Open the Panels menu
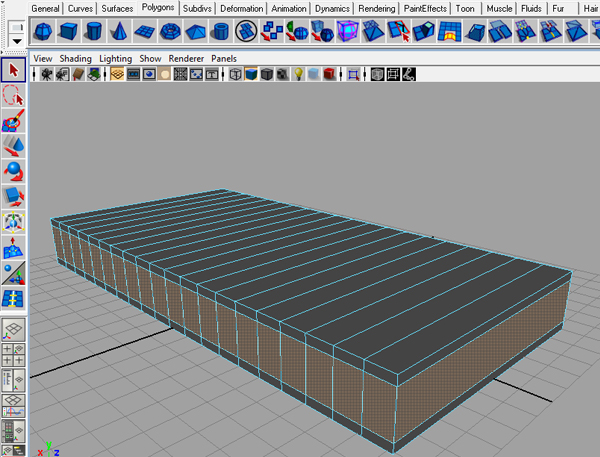 [223, 58]
